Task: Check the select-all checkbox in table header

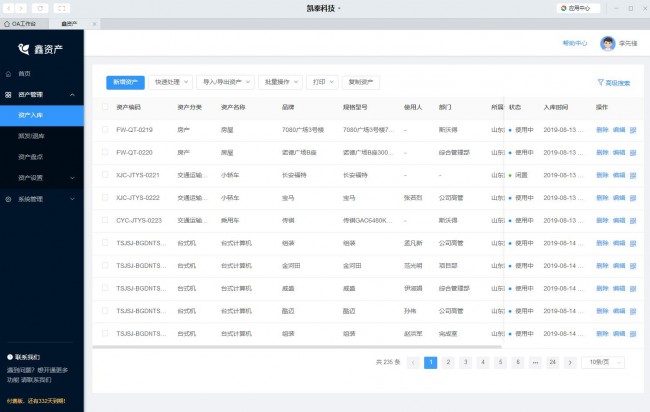Action: click(x=106, y=106)
